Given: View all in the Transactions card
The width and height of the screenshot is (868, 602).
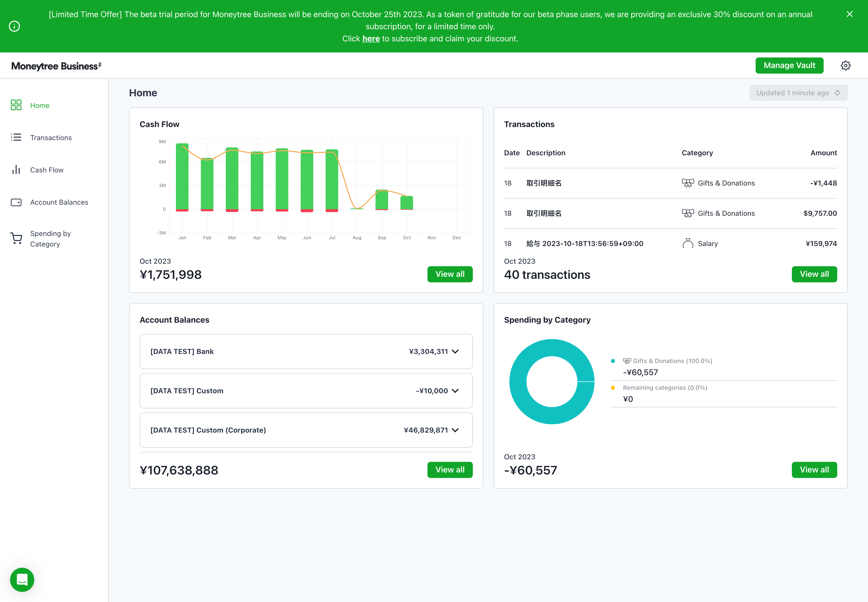Looking at the screenshot, I should click(814, 274).
